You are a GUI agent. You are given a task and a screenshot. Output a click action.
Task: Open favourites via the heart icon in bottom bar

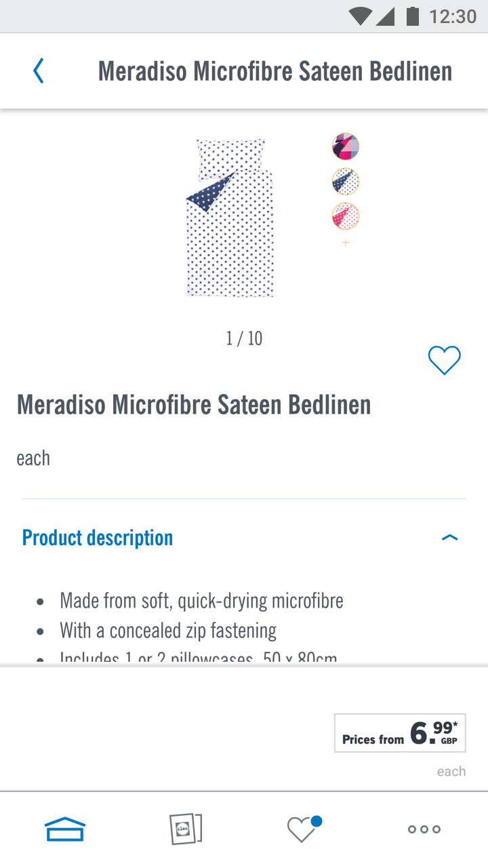302,828
